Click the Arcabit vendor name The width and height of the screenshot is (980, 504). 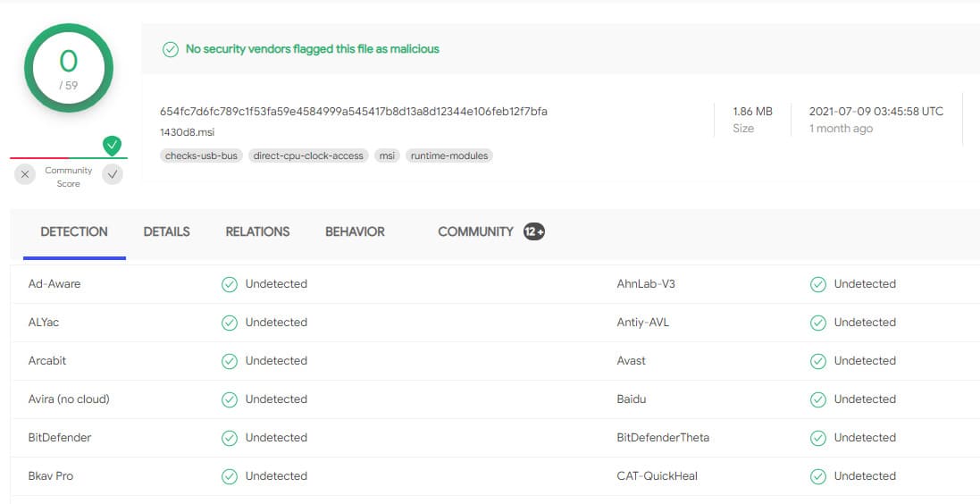point(46,361)
